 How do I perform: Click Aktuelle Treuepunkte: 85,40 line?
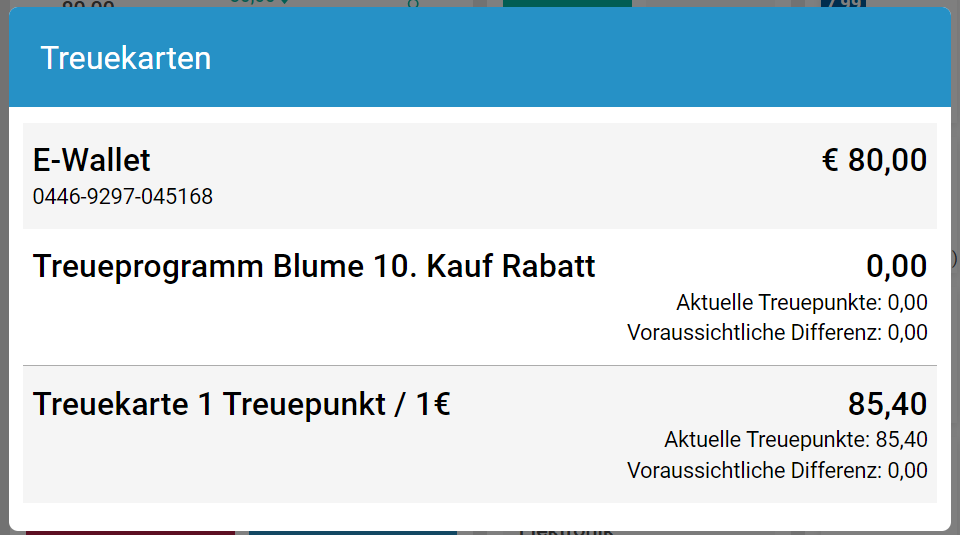point(795,439)
